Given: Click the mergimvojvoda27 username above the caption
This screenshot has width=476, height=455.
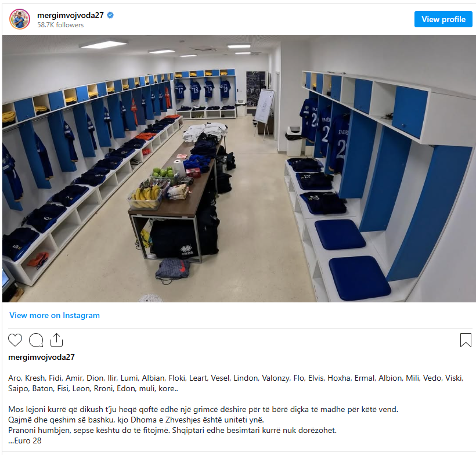Looking at the screenshot, I should point(41,358).
